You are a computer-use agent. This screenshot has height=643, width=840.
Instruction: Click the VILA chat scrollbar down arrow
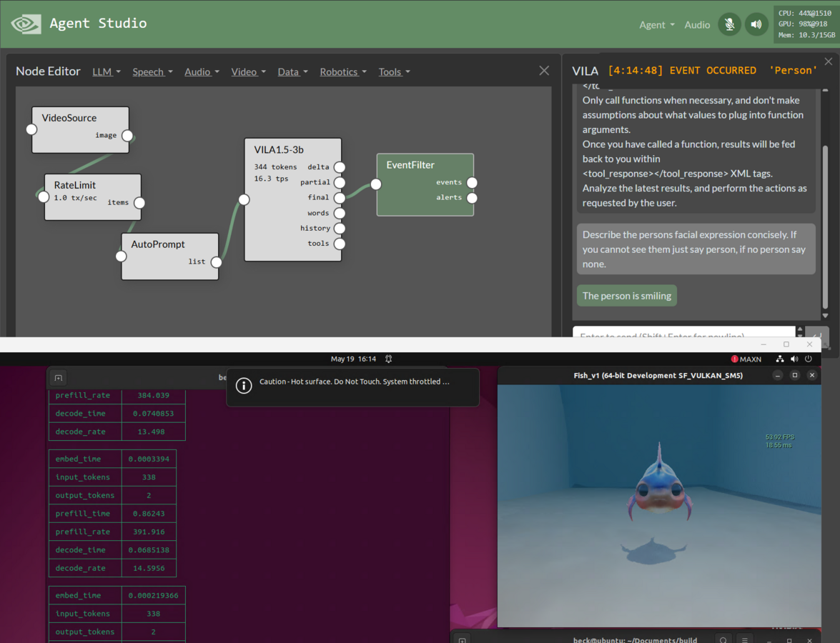coord(825,315)
